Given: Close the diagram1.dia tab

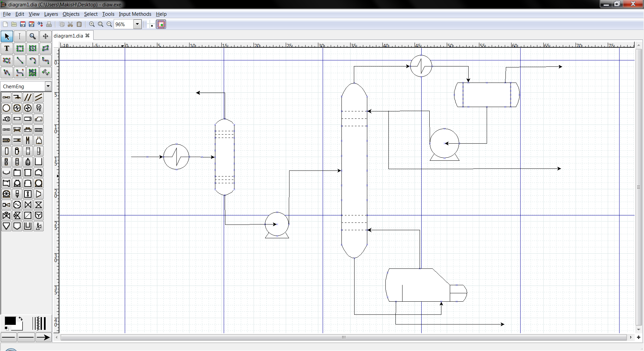Looking at the screenshot, I should tap(88, 36).
